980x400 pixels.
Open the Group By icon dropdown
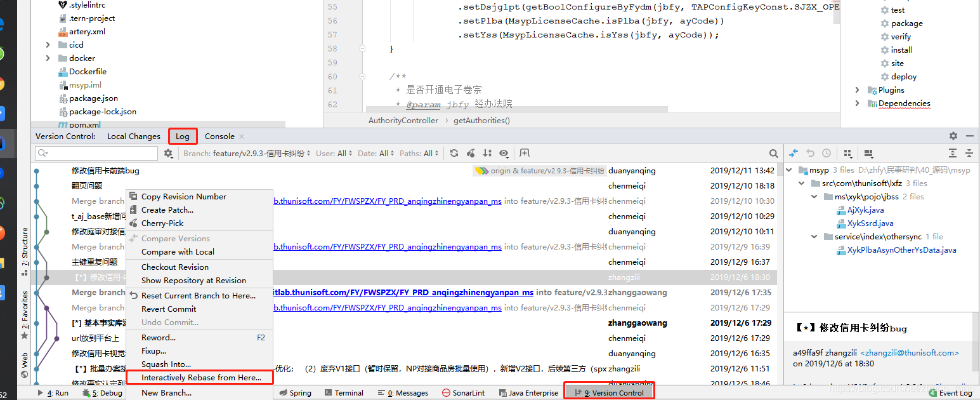point(847,153)
